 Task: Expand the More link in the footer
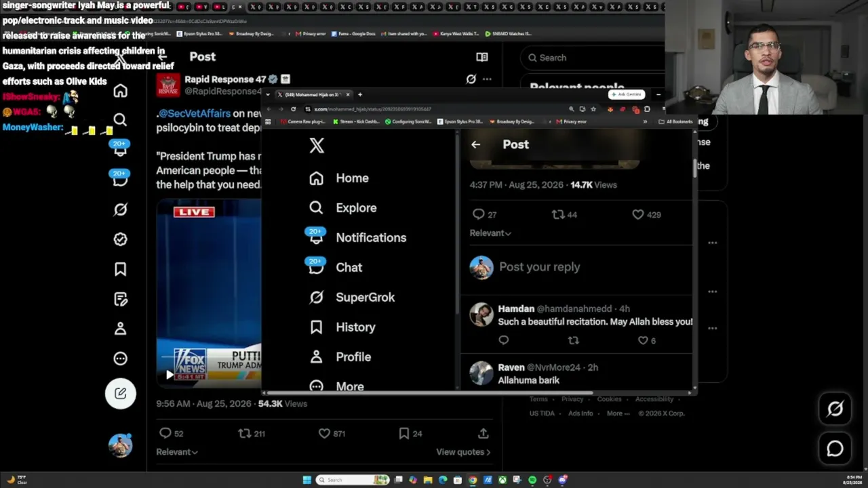(618, 413)
